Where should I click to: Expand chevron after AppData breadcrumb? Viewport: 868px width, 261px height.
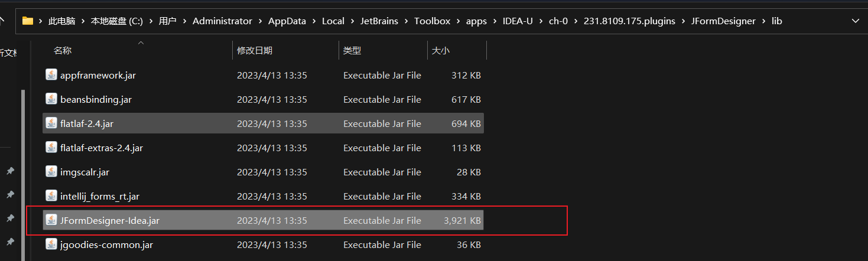point(314,21)
